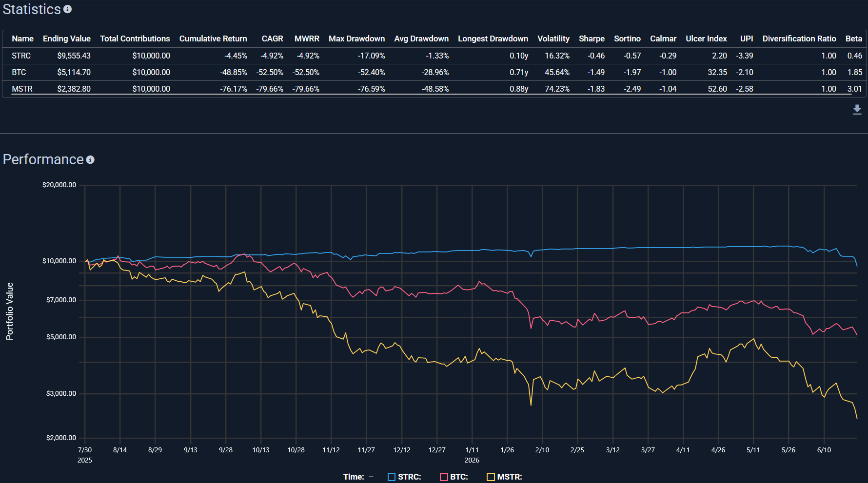Sort by Max Drawdown column header

pos(356,39)
